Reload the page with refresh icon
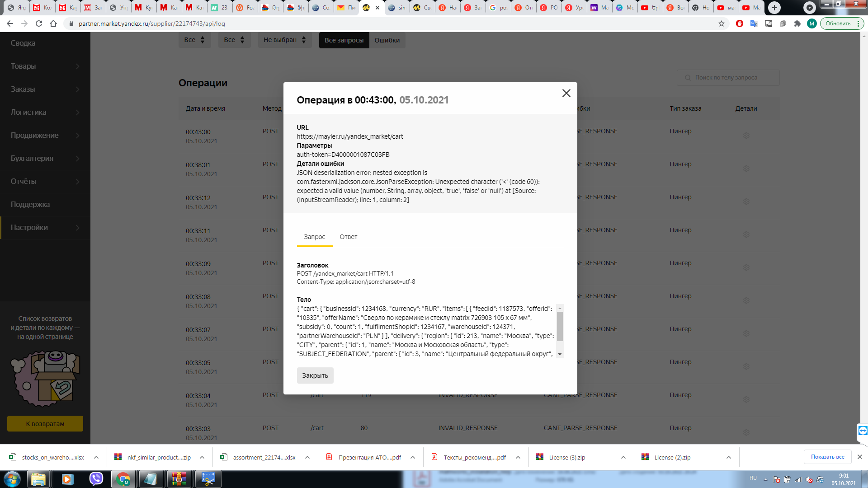Image resolution: width=868 pixels, height=488 pixels. click(x=39, y=23)
